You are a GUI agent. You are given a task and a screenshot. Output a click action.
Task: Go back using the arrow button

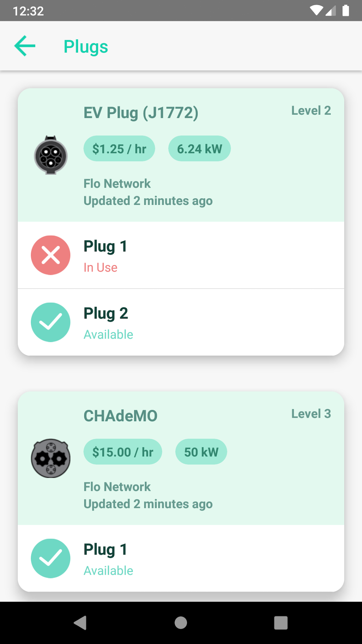24,46
